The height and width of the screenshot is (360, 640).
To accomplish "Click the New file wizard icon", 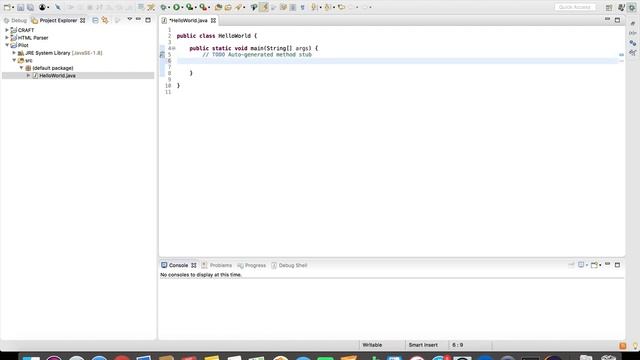I will 7,7.
